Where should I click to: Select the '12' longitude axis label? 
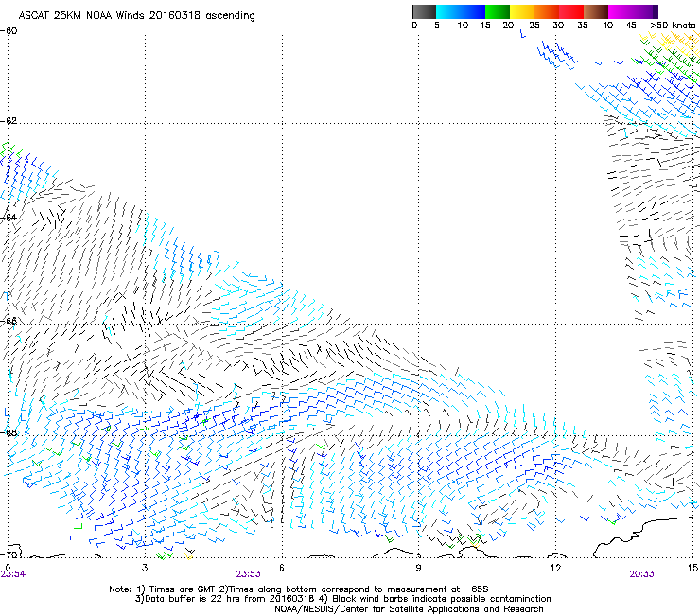[555, 568]
